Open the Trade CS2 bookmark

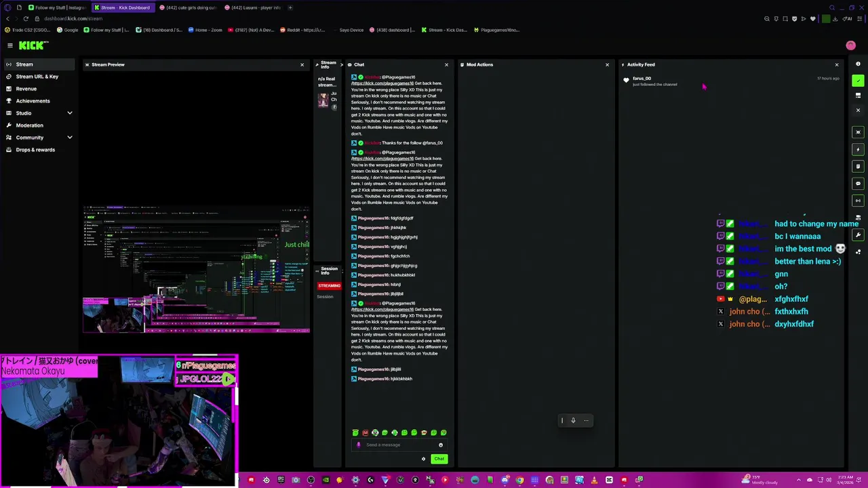pyautogui.click(x=26, y=30)
